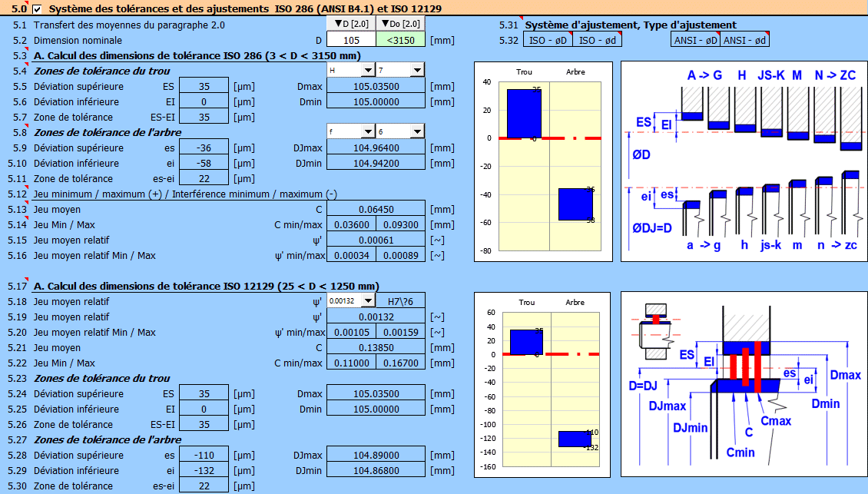Click Dmax value 105.03500 in row 5.5

click(376, 86)
